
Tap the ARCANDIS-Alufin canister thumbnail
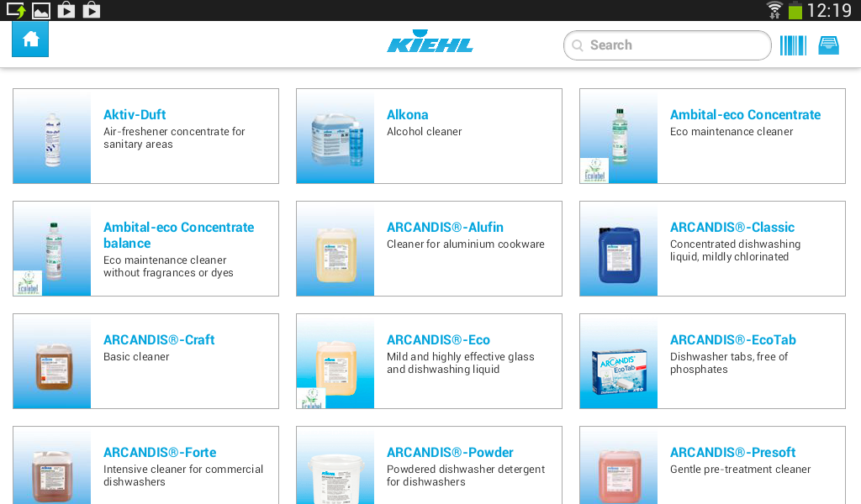click(x=336, y=255)
